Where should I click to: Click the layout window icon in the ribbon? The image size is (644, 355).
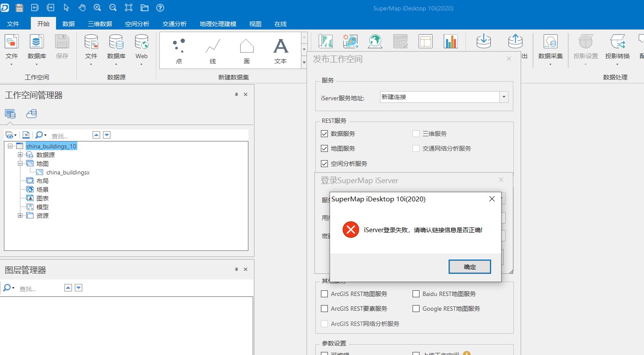426,41
